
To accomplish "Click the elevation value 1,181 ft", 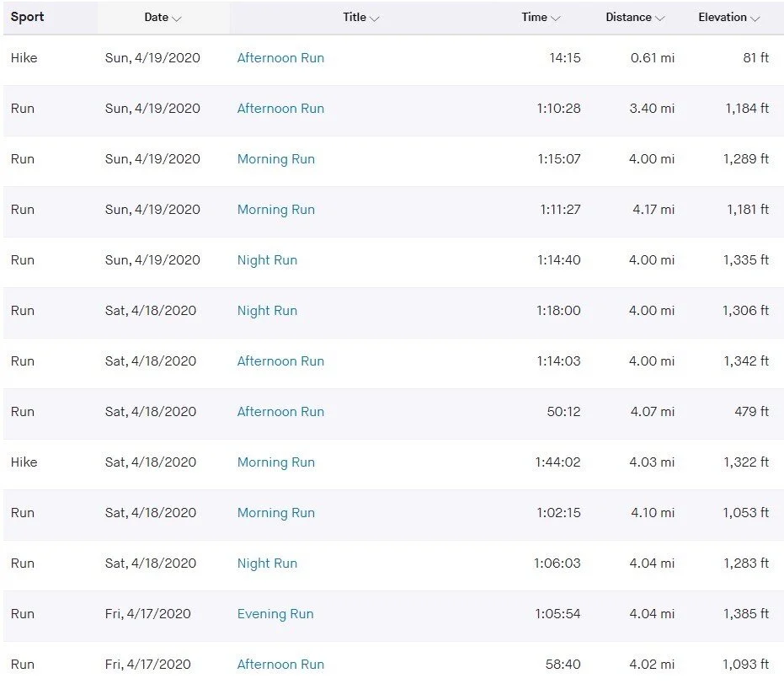I will (748, 210).
